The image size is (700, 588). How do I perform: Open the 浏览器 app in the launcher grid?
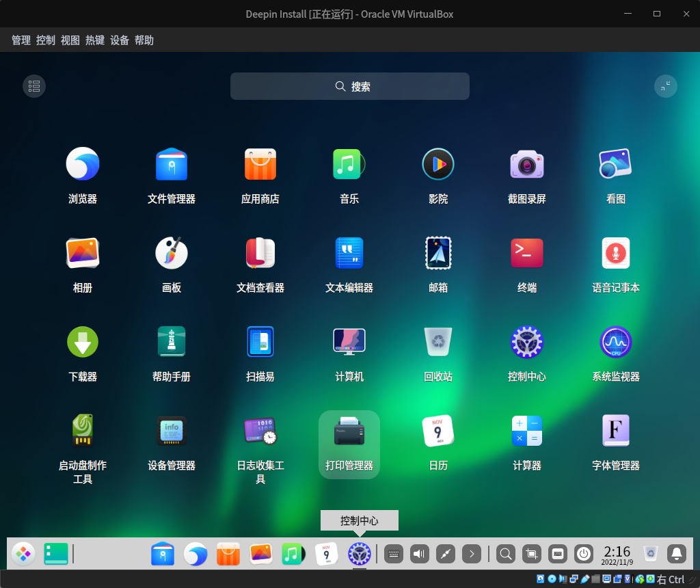pyautogui.click(x=83, y=164)
